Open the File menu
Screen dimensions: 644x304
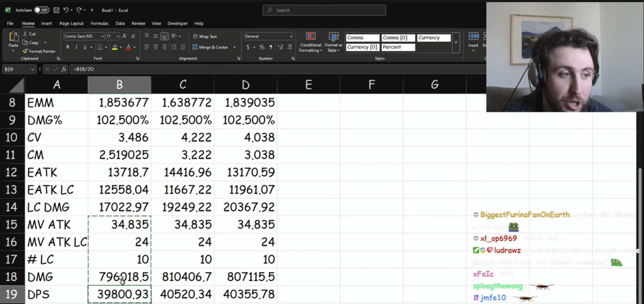click(10, 23)
